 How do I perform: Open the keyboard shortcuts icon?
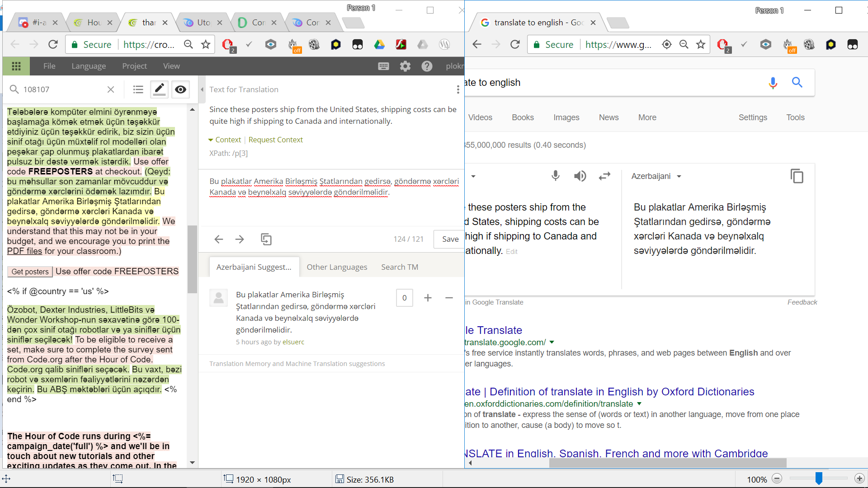coord(383,66)
